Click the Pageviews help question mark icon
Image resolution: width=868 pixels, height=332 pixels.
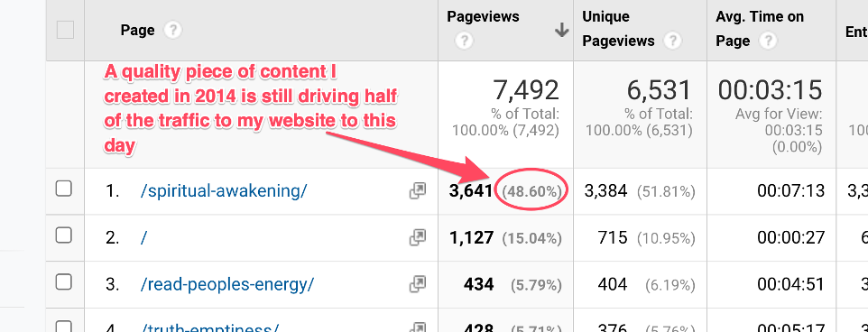tap(465, 41)
